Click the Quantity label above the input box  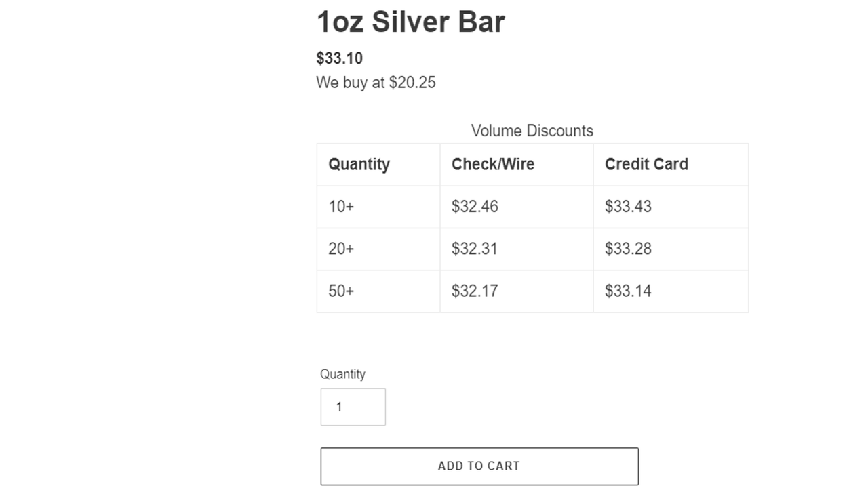[343, 374]
